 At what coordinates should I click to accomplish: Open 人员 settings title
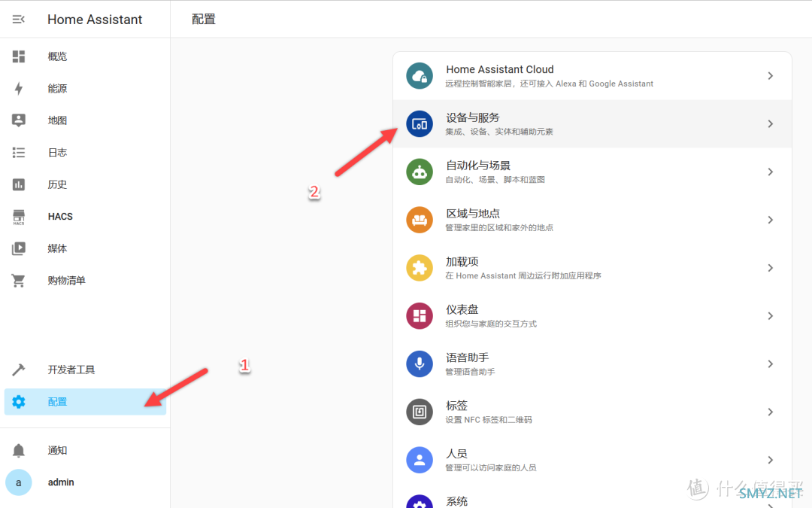[x=457, y=454]
